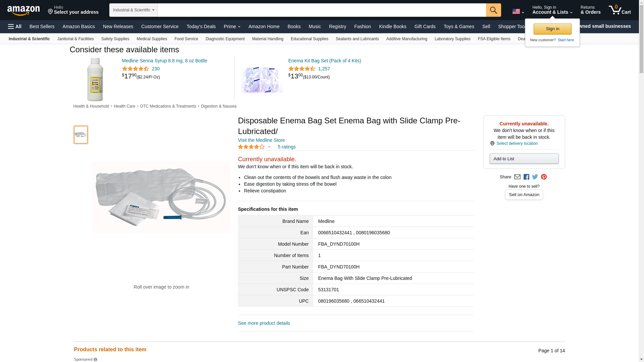Screen dimensions: 644x362
Task: Visit the Medline Store link
Action: (261, 140)
